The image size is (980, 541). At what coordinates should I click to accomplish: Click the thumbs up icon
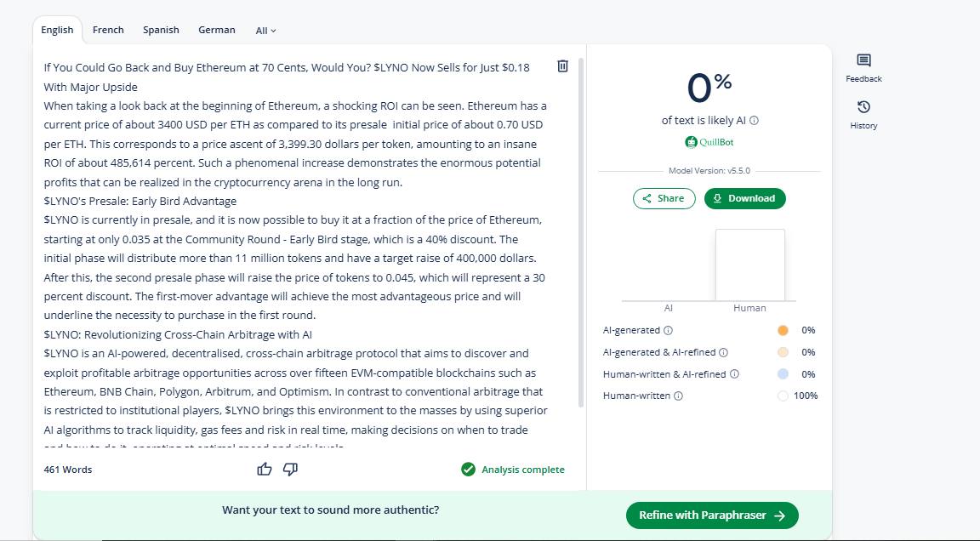265,469
